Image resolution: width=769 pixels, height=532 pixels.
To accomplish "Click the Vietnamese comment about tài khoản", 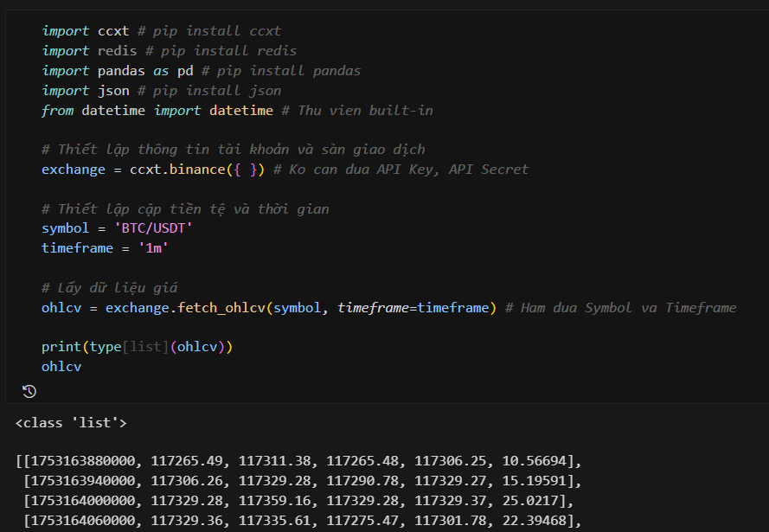I will 245,150.
